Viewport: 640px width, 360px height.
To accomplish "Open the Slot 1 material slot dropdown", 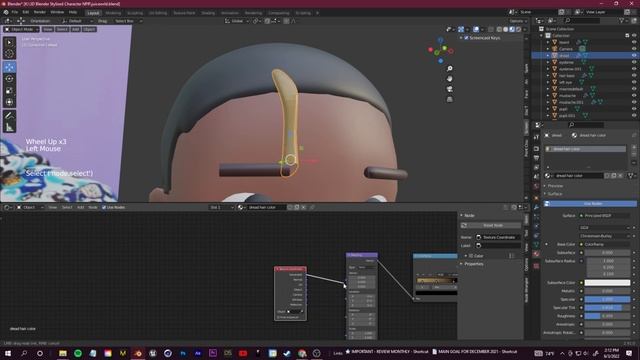I will coord(221,207).
